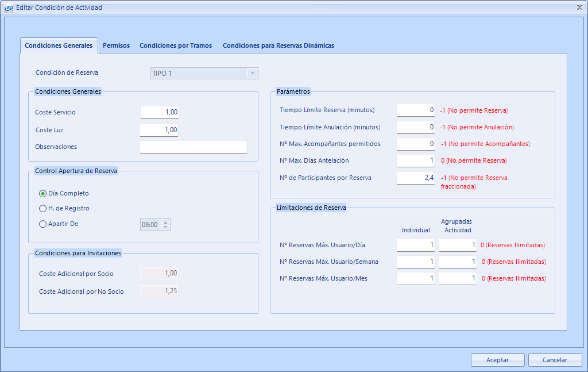Image resolution: width=588 pixels, height=372 pixels.
Task: Click the application icon in title bar
Action: coord(8,7)
